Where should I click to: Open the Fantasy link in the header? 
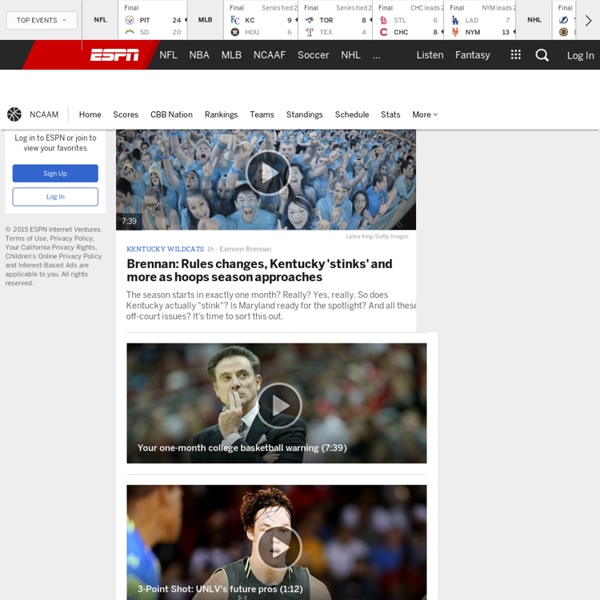[x=472, y=55]
